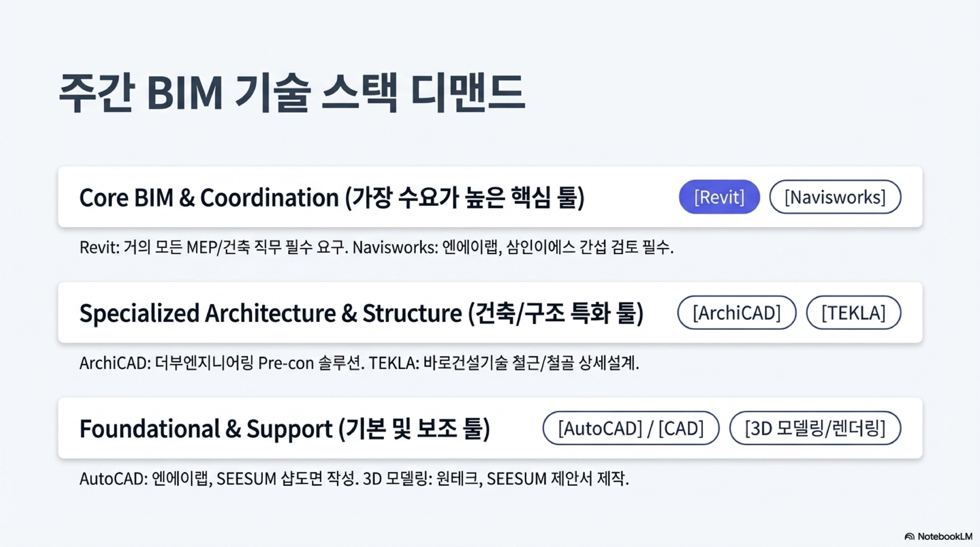This screenshot has height=547, width=980.
Task: Click the (기본 및 보조 툴) text
Action: point(414,429)
